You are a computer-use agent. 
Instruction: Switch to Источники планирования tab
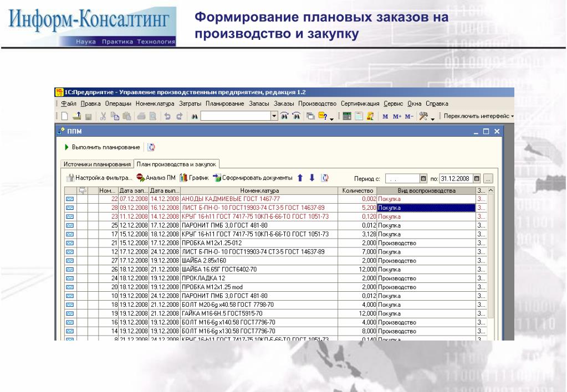97,164
